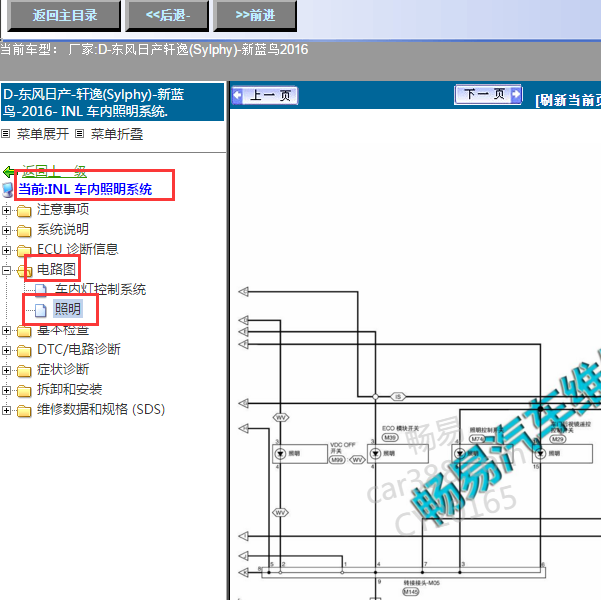Expand the ECU 诊断信息 folder

[x=6, y=250]
